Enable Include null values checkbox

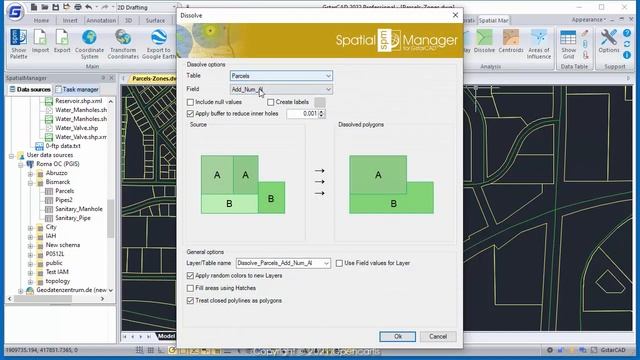pyautogui.click(x=190, y=102)
